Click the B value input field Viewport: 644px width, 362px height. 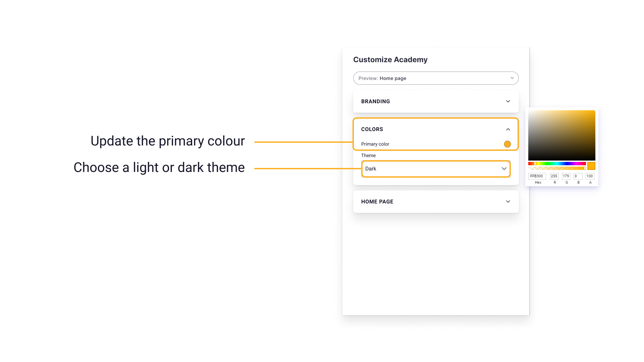click(578, 176)
